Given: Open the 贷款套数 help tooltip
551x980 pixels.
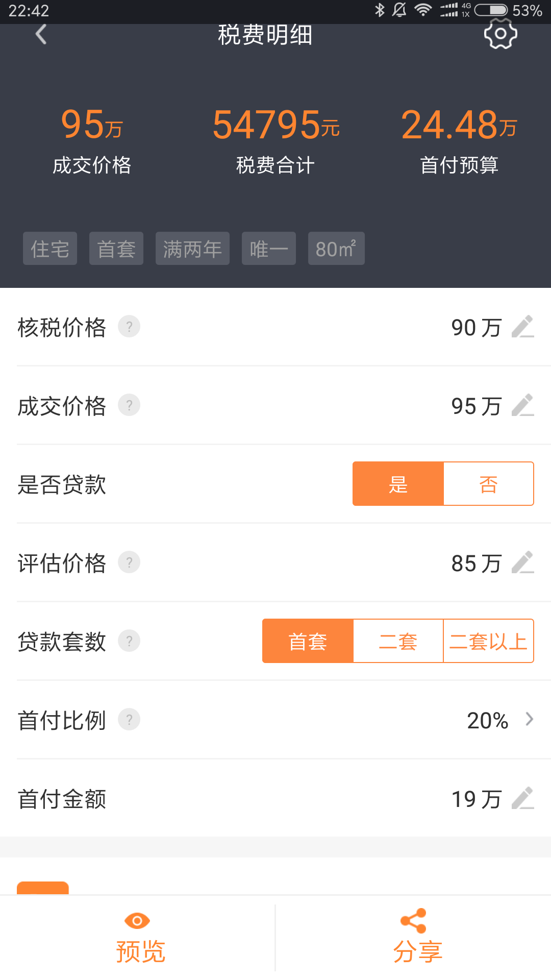Looking at the screenshot, I should point(131,641).
